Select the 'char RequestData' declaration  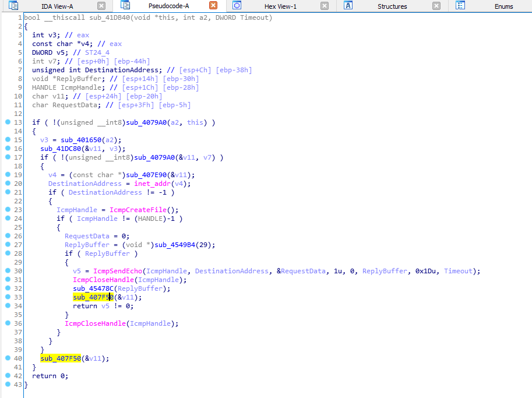point(66,105)
